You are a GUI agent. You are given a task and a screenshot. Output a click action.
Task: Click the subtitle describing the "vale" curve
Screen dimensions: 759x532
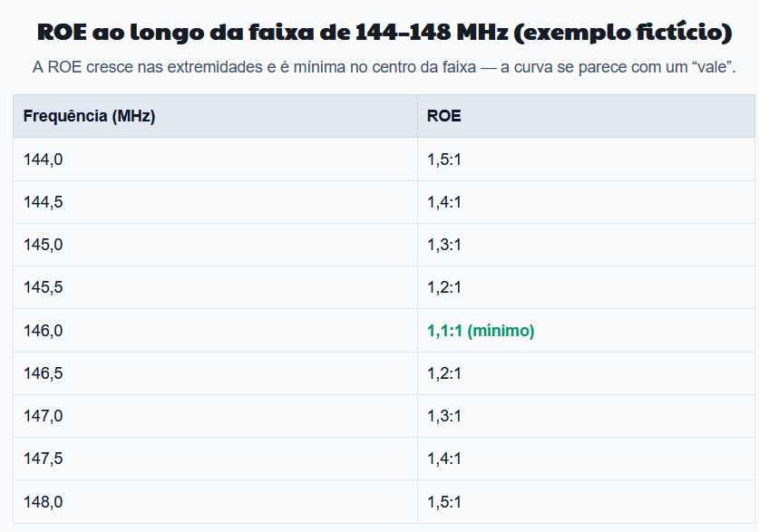[x=384, y=68]
